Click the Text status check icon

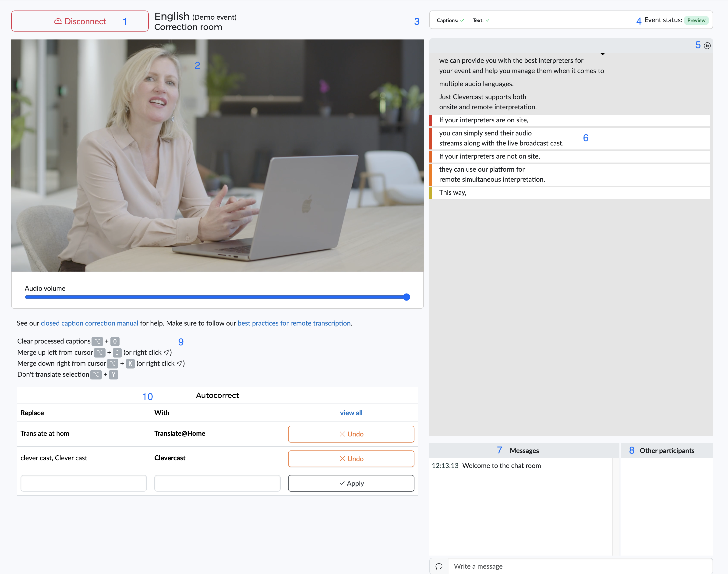[x=488, y=21]
